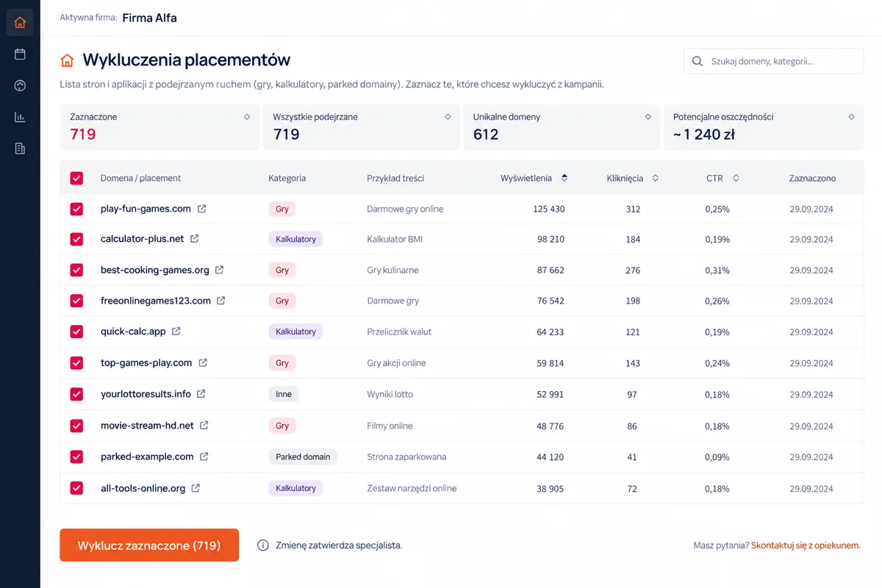
Task: Click the Firma Alfa company name
Action: (x=149, y=18)
